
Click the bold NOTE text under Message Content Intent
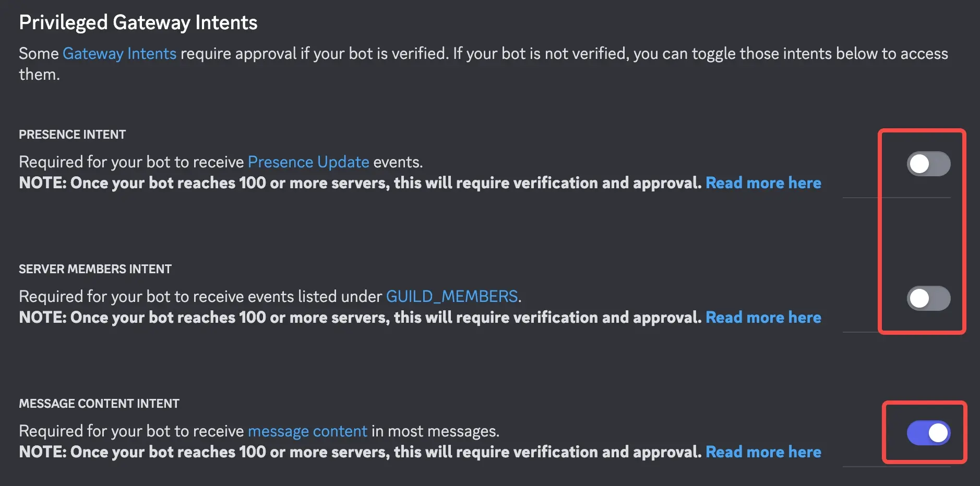[360, 452]
